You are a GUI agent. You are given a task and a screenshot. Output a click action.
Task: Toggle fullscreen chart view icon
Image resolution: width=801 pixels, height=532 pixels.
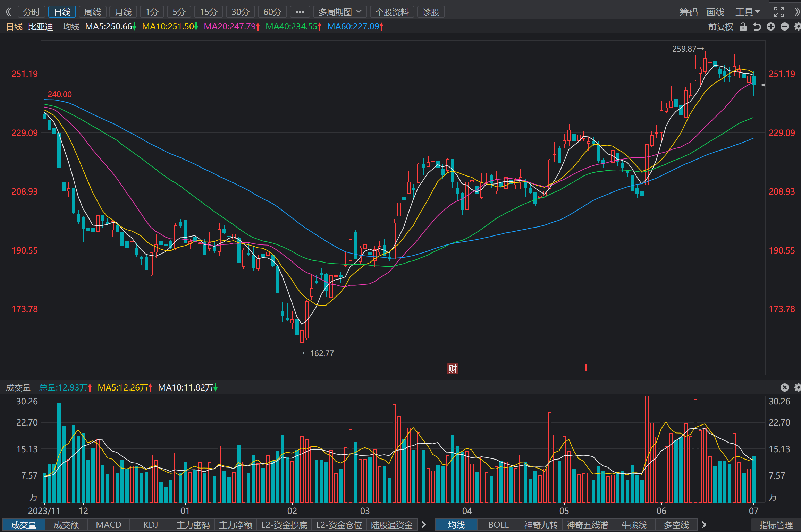click(779, 12)
